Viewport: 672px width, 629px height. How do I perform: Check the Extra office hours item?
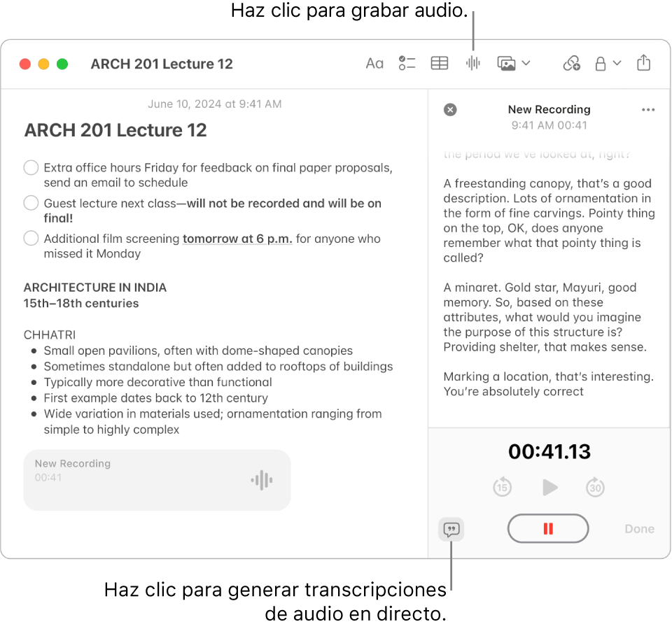pos(31,167)
